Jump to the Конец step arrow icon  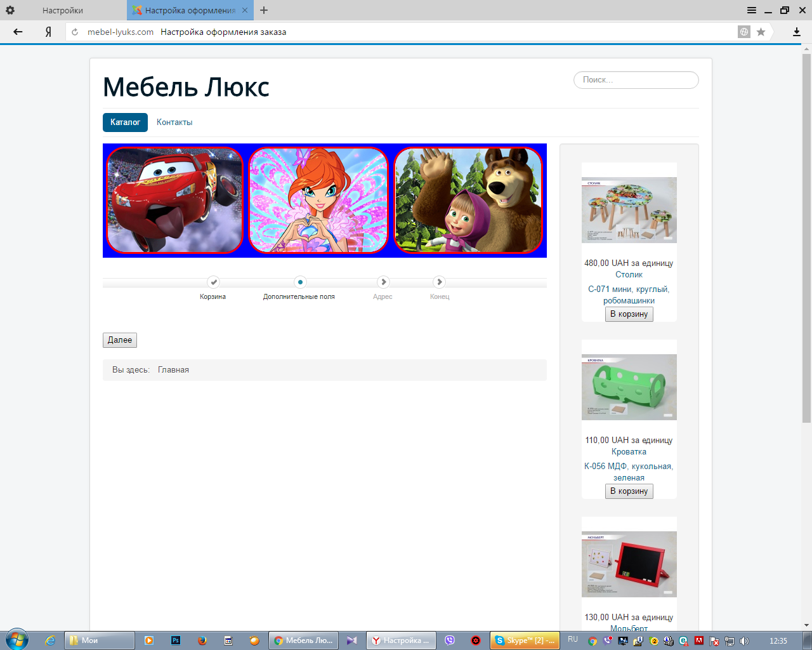439,282
